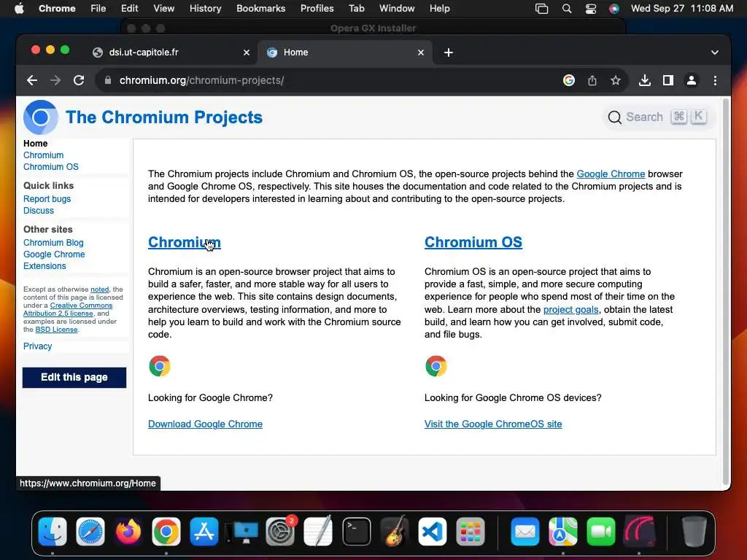Bookmark this page with the star
The image size is (747, 560).
pos(616,80)
